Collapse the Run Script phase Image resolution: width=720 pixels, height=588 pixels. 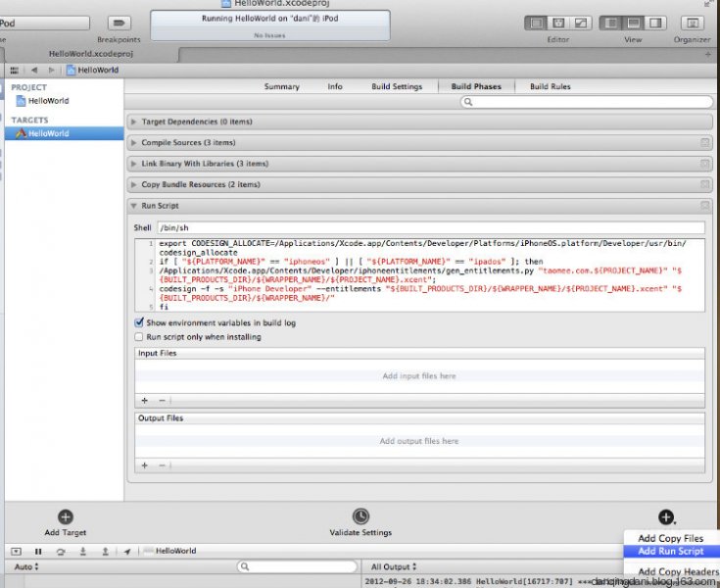click(133, 206)
